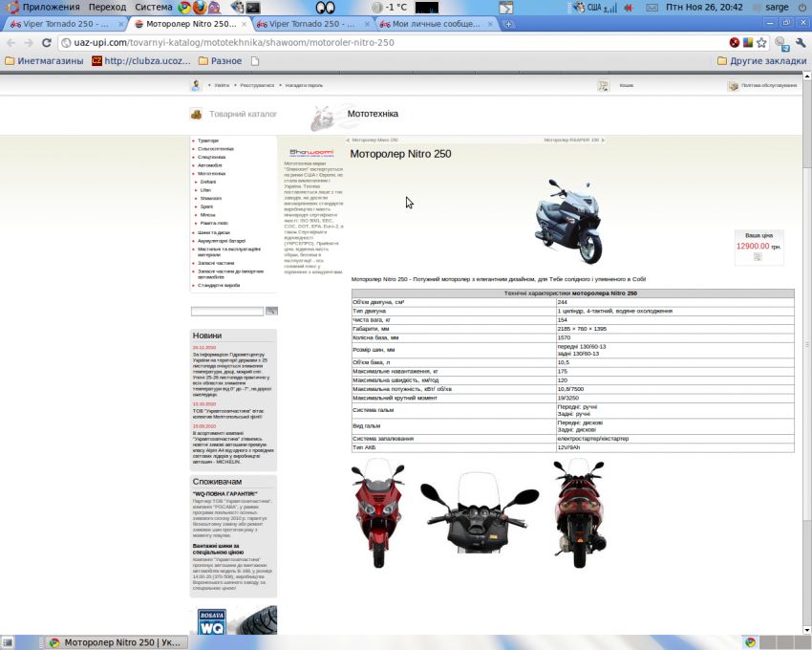Open a new browser tab

click(508, 24)
